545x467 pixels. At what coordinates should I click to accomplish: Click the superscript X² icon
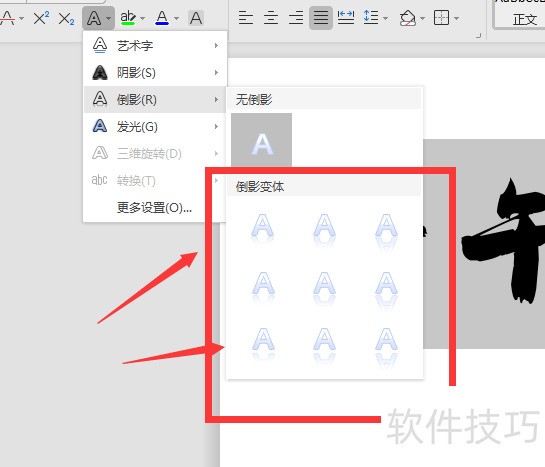41,17
